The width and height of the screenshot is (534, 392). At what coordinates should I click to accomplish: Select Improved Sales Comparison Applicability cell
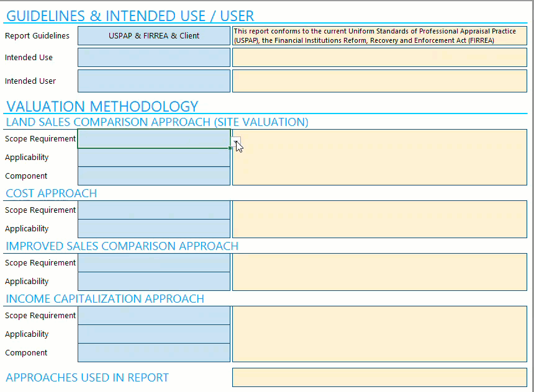154,282
